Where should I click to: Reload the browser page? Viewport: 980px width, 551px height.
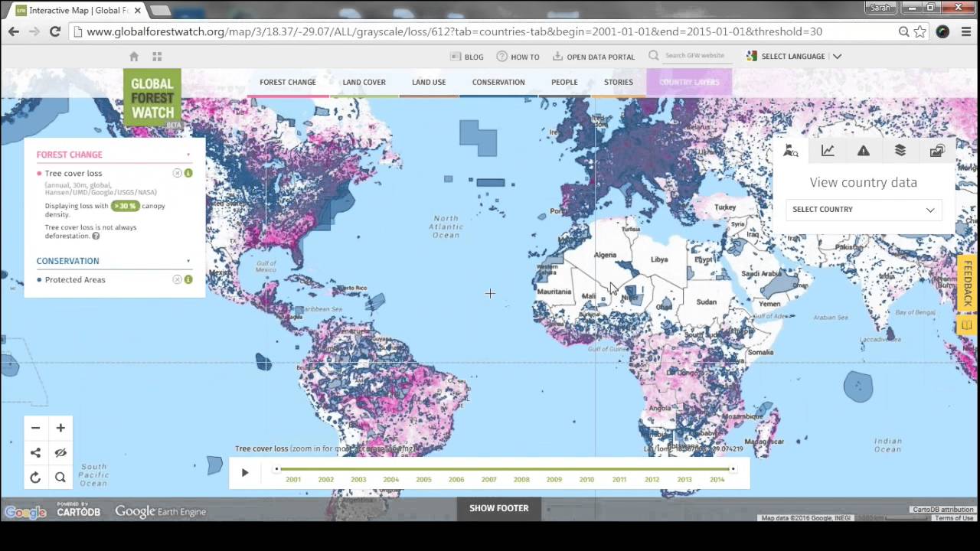(54, 31)
